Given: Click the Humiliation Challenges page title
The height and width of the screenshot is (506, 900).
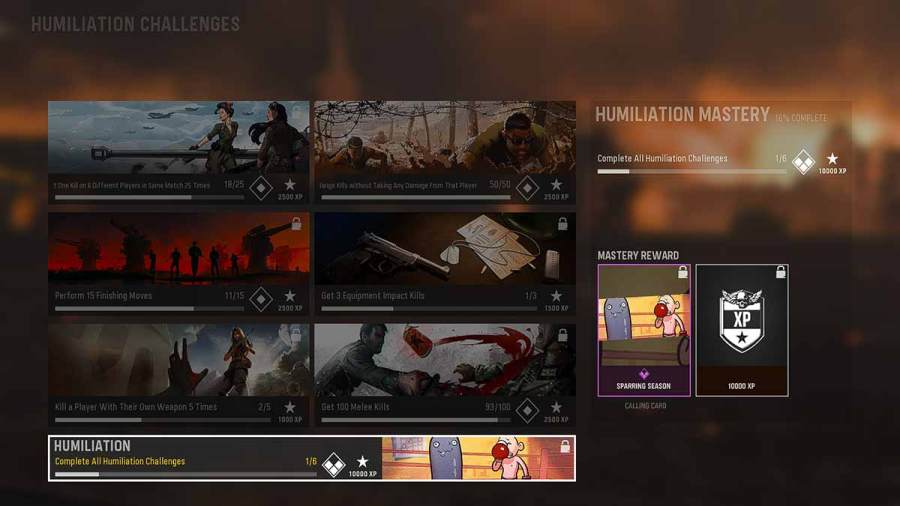Looking at the screenshot, I should 135,23.
